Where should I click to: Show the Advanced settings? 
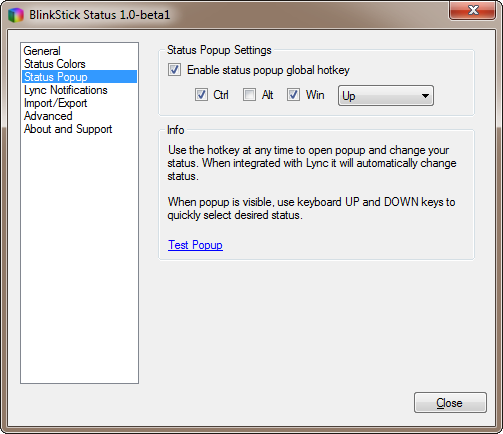48,116
